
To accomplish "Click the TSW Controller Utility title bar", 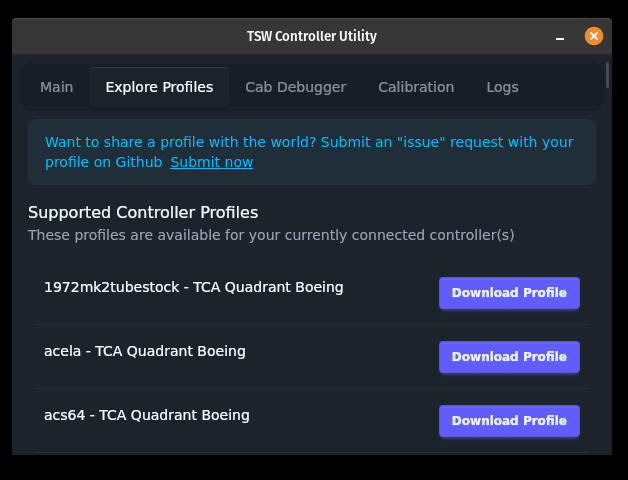I will coord(311,37).
